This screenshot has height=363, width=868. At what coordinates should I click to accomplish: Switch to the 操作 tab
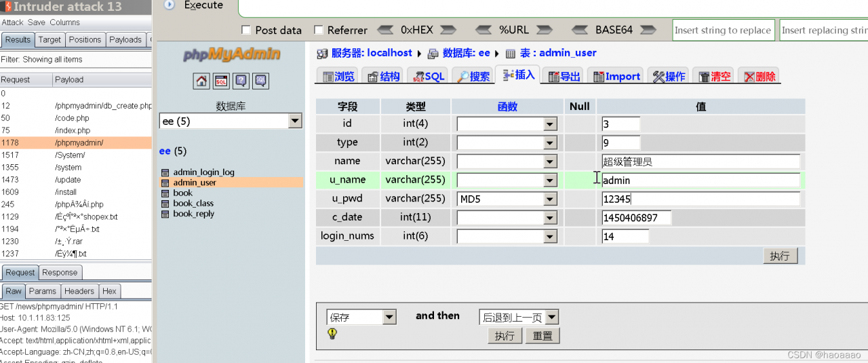pos(669,77)
